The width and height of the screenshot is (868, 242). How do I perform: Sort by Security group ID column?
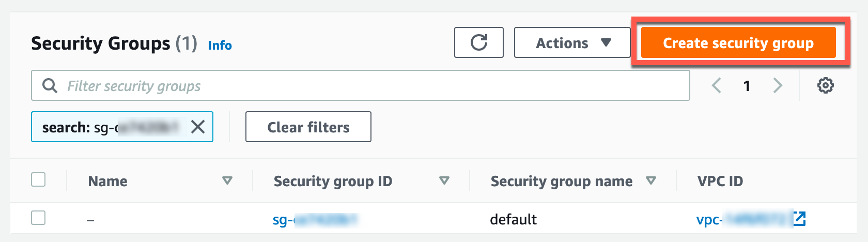444,180
